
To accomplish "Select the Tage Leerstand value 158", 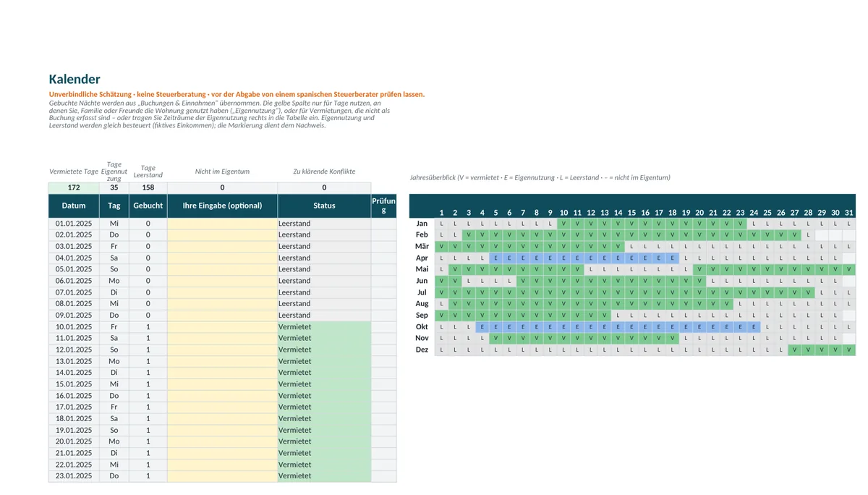I will click(148, 187).
